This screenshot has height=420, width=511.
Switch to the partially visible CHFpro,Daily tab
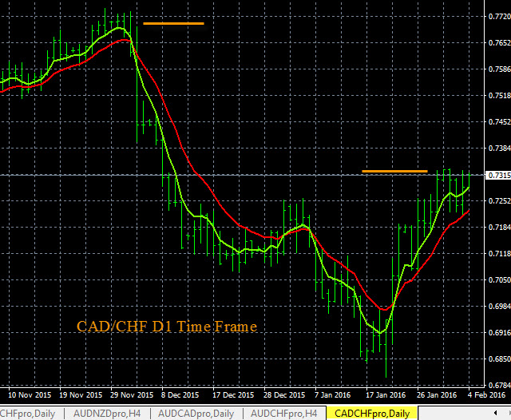pos(30,414)
